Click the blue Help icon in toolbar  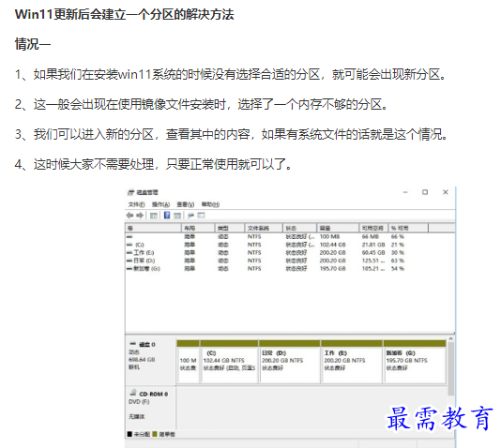pos(167,216)
